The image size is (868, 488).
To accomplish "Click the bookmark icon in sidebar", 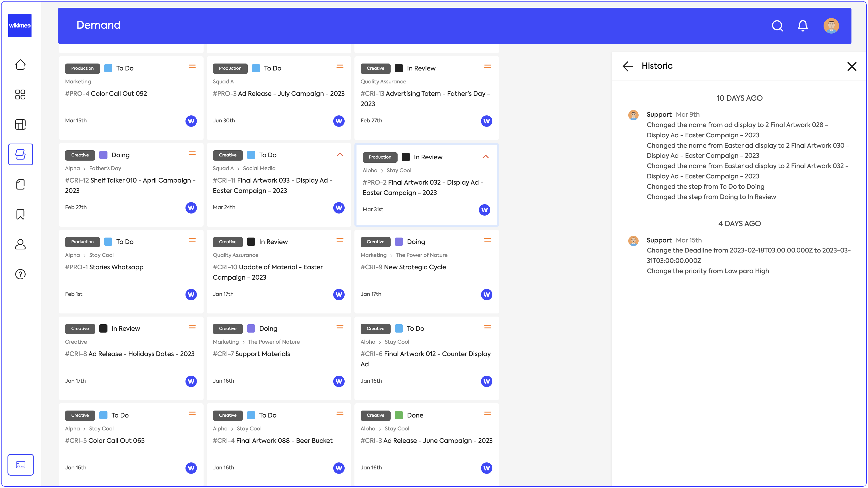I will (x=20, y=214).
